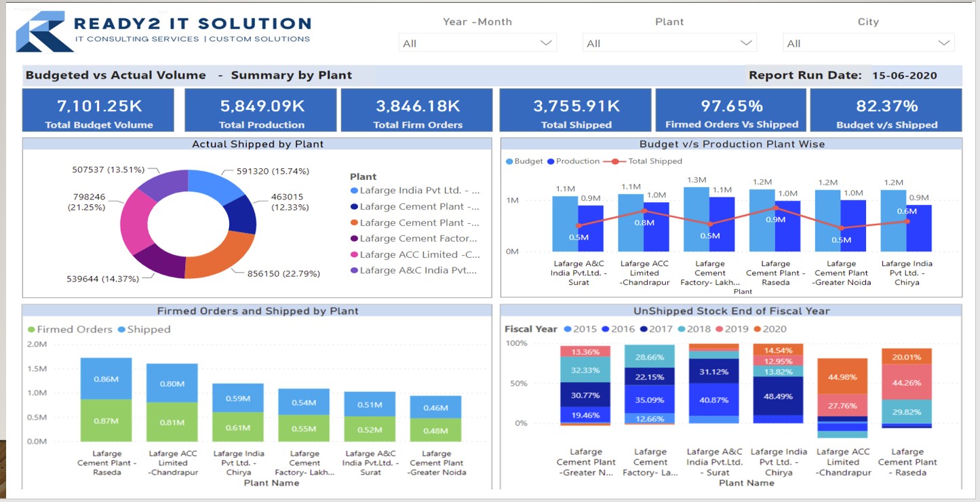
Task: Select the Total Production card
Action: point(261,111)
